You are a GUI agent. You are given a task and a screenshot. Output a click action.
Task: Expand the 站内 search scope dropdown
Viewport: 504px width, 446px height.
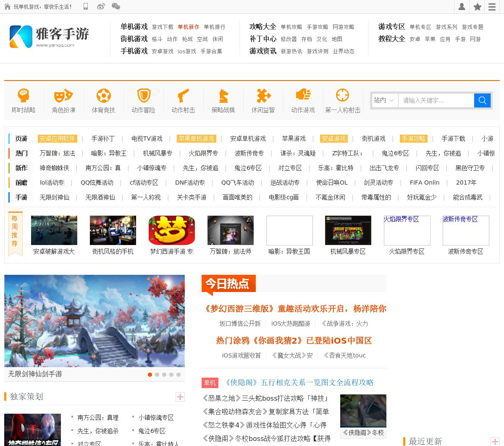[384, 100]
